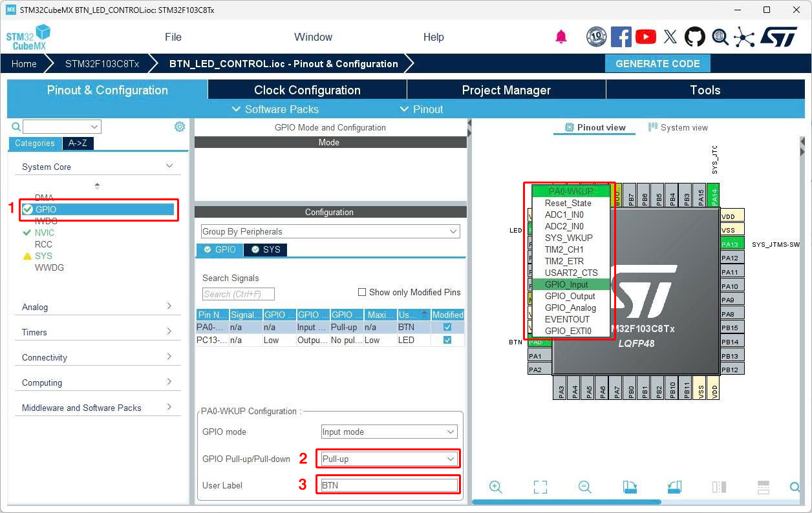Image resolution: width=812 pixels, height=513 pixels.
Task: Switch to the A->Z tab
Action: (x=78, y=143)
